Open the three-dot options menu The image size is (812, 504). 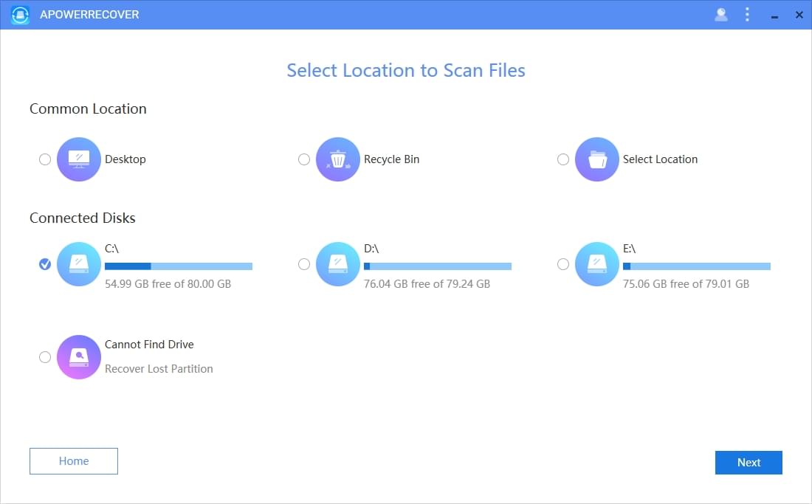point(747,14)
